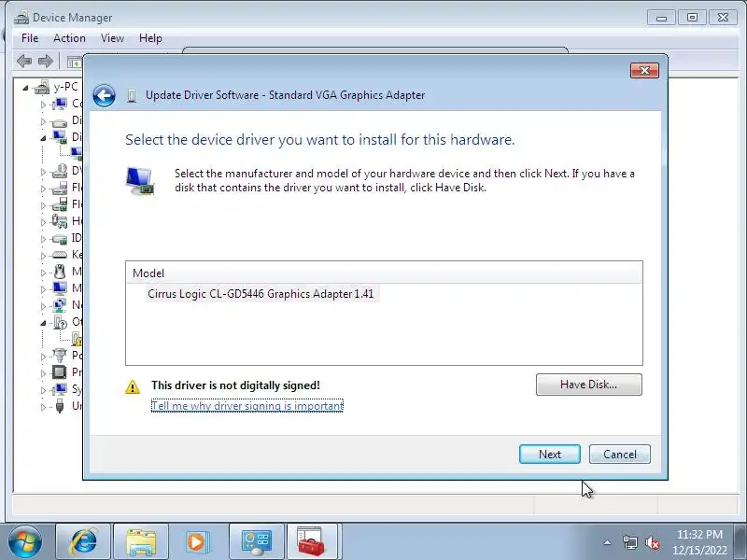Select the DVD/CD-ROM drives icon
747x560 pixels.
(60, 171)
